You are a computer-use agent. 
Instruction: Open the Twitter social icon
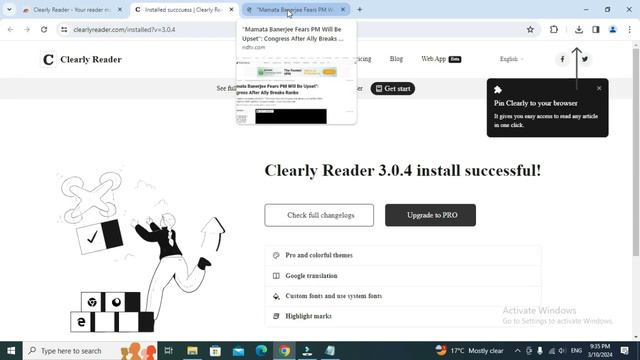[x=585, y=59]
